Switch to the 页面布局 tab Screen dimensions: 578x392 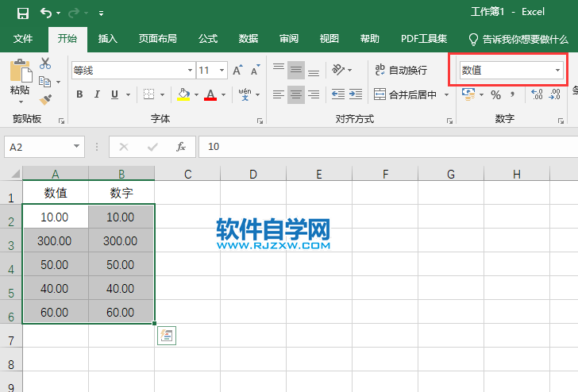(158, 39)
